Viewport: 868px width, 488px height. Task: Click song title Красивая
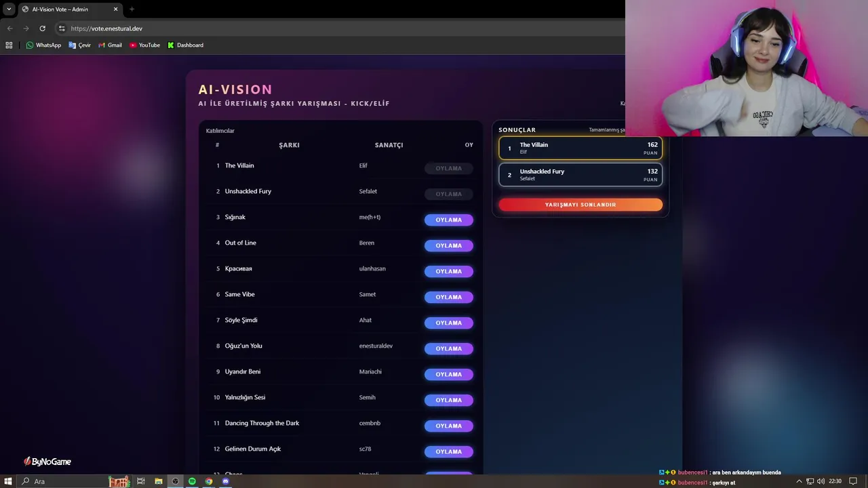click(239, 268)
